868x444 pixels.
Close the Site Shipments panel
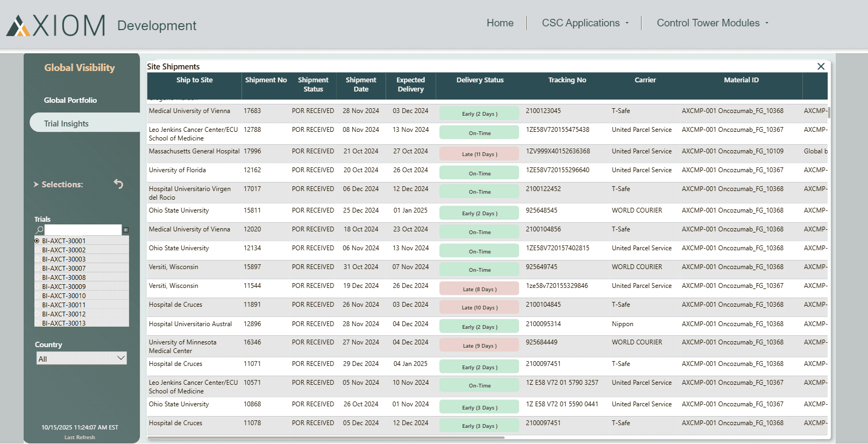(x=821, y=66)
